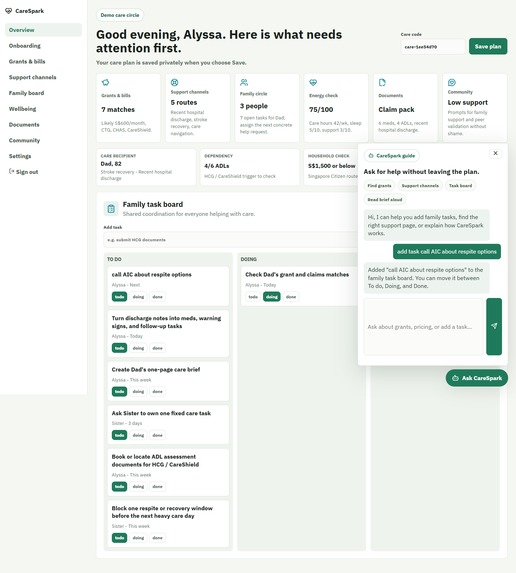Click the Support channels chip in guide

(420, 186)
